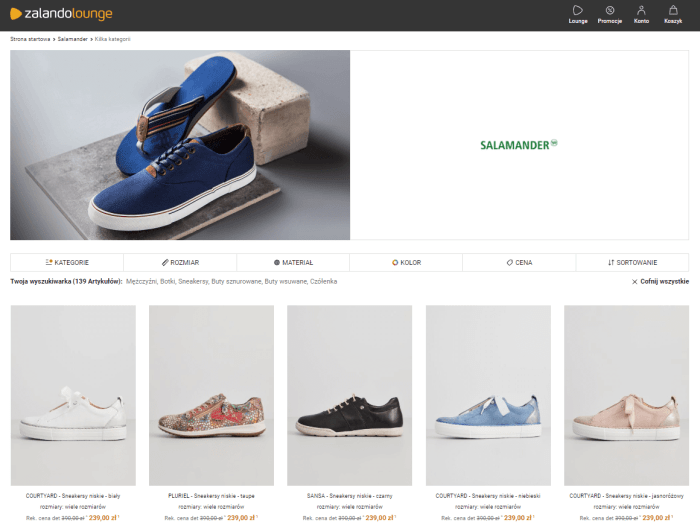Click SANSA - Sneakersy niskie - czarny title
This screenshot has width=700, height=528.
click(350, 496)
